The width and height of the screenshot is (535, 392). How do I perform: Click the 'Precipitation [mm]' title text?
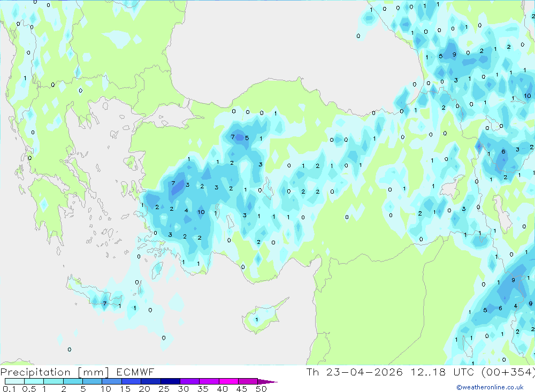click(55, 372)
